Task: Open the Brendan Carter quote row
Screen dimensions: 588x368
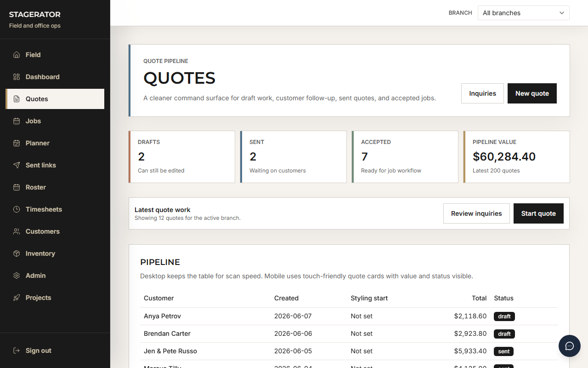Action: pyautogui.click(x=349, y=333)
